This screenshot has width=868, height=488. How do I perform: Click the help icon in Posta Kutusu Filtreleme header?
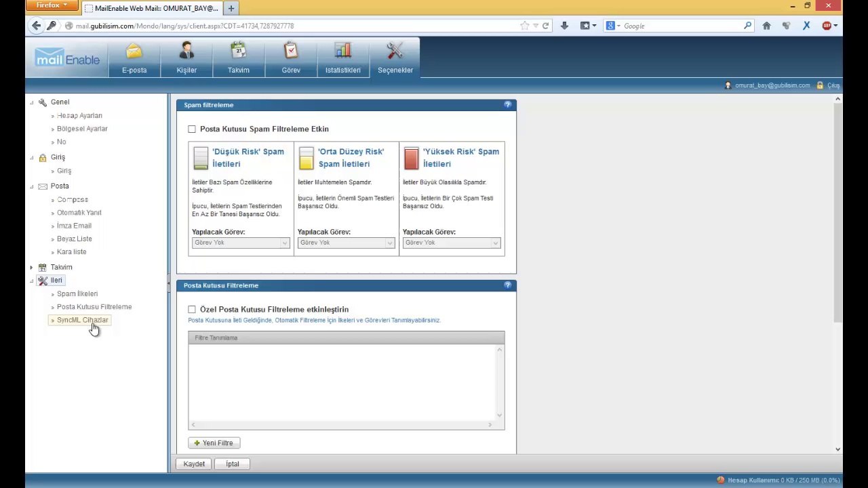(508, 285)
